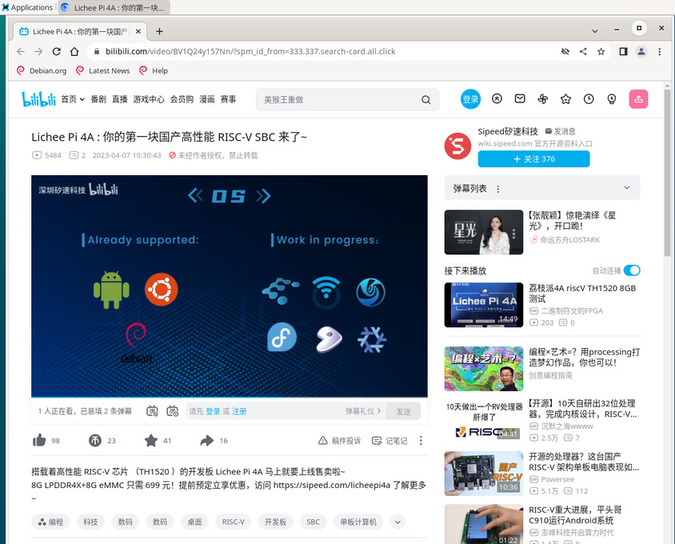Go to browser home page icon

[74, 52]
